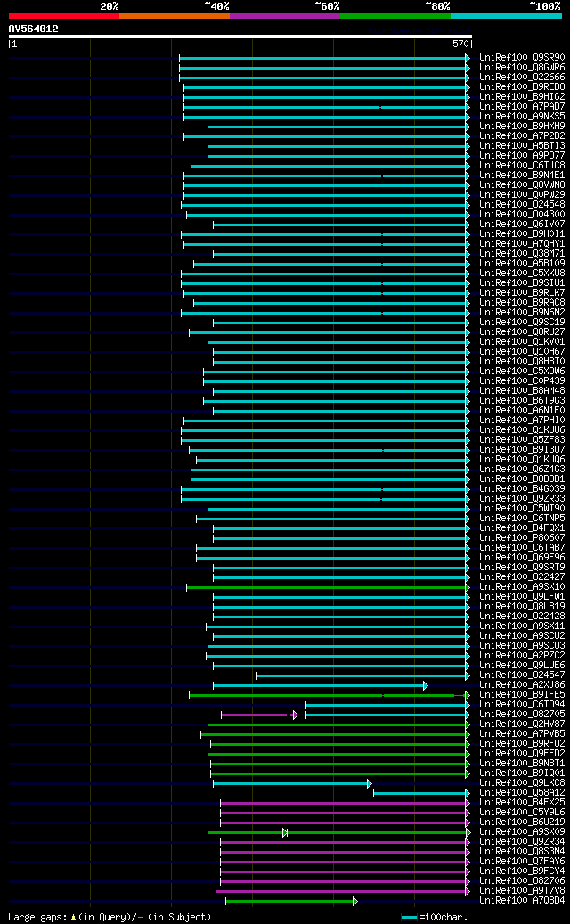The image size is (570, 924).
Task: Open hit UniRef100_B9REB8
Action: click(522, 87)
